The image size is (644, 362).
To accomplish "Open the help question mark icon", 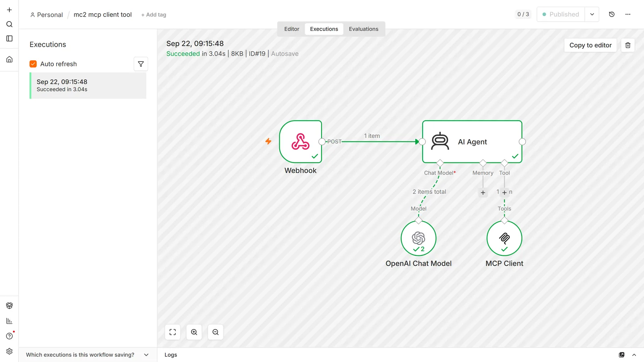I will pyautogui.click(x=9, y=336).
